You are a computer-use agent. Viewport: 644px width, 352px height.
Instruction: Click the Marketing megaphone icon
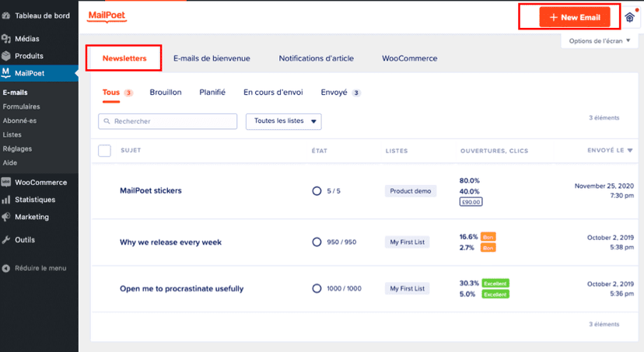pos(6,217)
